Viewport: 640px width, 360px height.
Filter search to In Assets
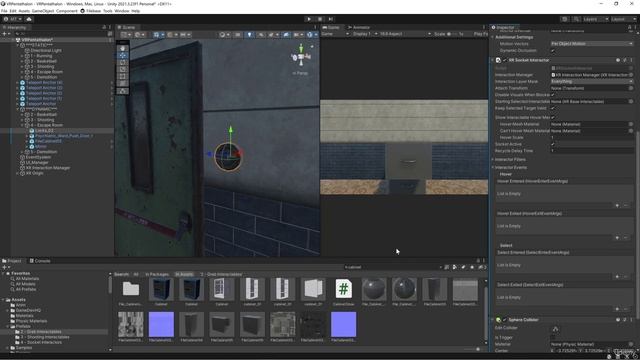pos(184,274)
